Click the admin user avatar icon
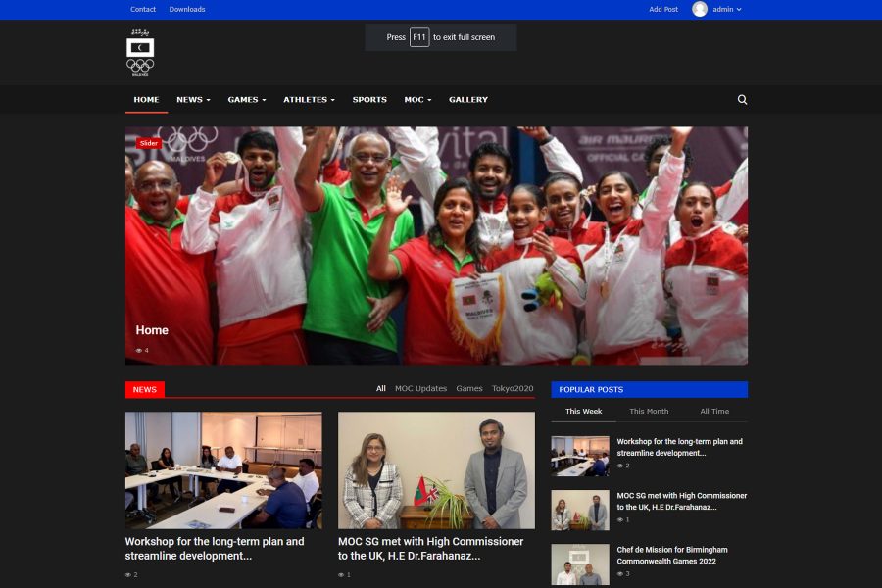The width and height of the screenshot is (882, 588). 700,9
